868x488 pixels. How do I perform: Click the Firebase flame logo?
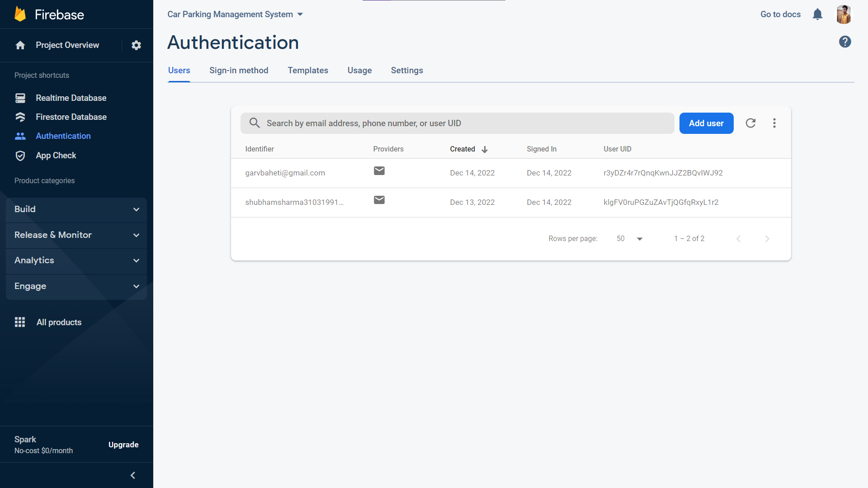tap(20, 14)
